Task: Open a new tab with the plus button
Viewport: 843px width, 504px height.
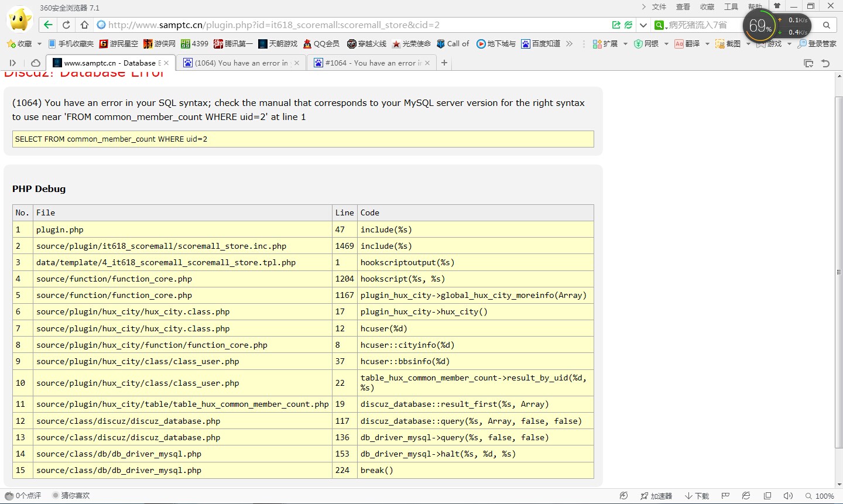Action: coord(444,63)
